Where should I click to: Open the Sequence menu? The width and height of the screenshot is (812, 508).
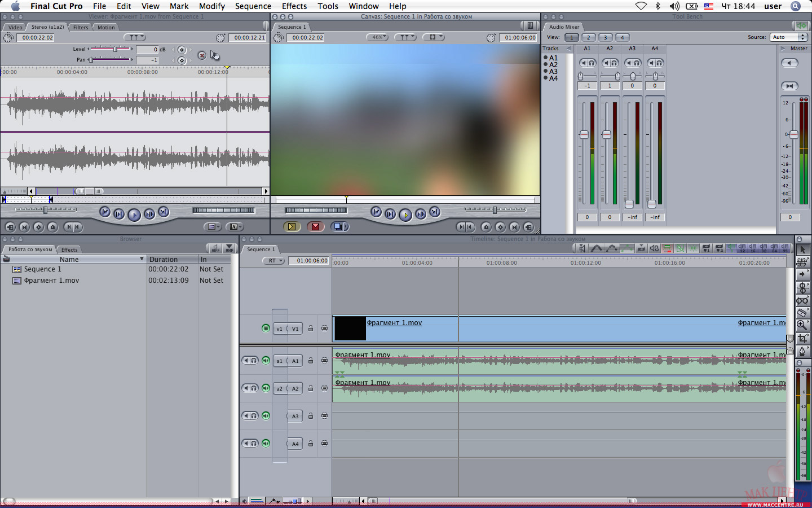(x=253, y=6)
